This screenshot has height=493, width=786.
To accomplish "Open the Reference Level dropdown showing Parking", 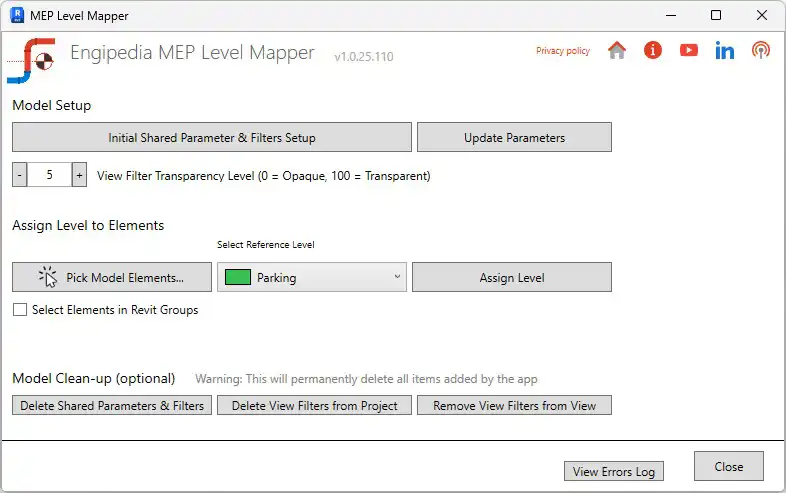I will click(x=312, y=277).
